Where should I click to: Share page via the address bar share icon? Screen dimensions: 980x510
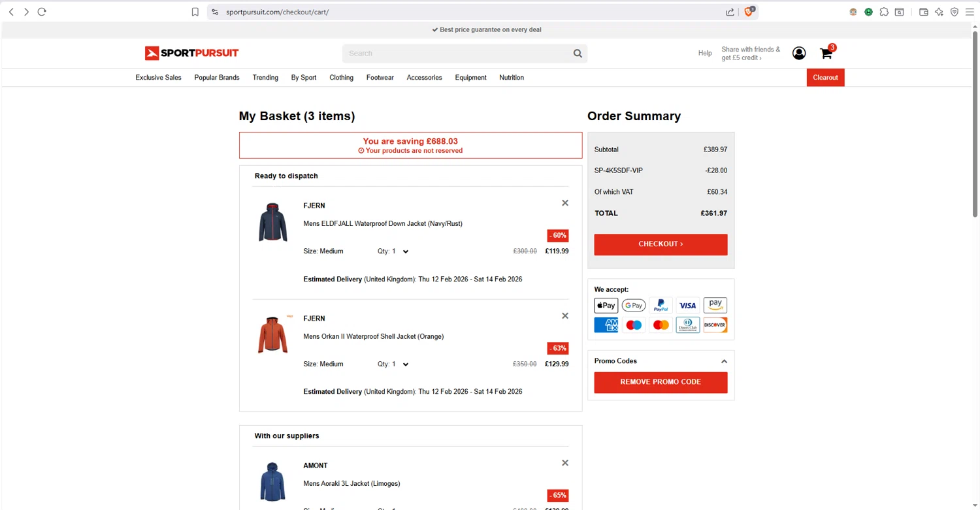point(730,12)
